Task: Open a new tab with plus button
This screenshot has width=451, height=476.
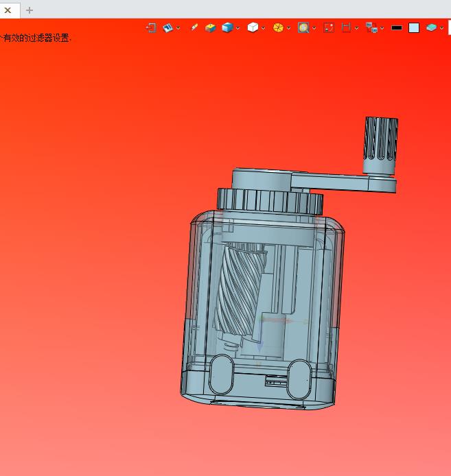Action: click(x=30, y=10)
